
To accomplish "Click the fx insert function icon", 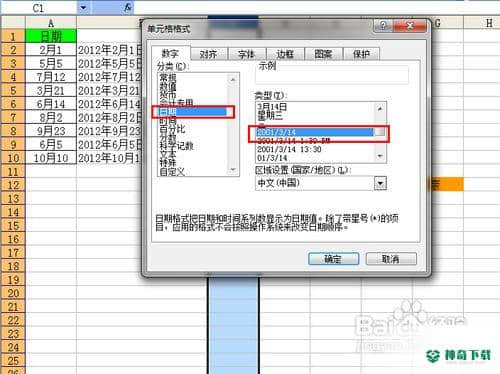I will (x=128, y=8).
